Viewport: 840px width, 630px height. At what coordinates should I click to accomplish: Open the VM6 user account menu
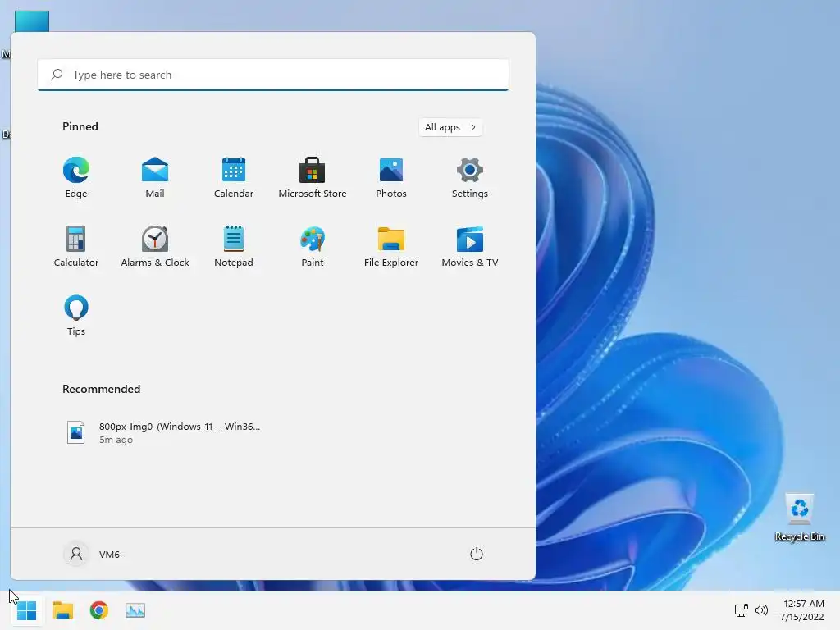[x=92, y=554]
